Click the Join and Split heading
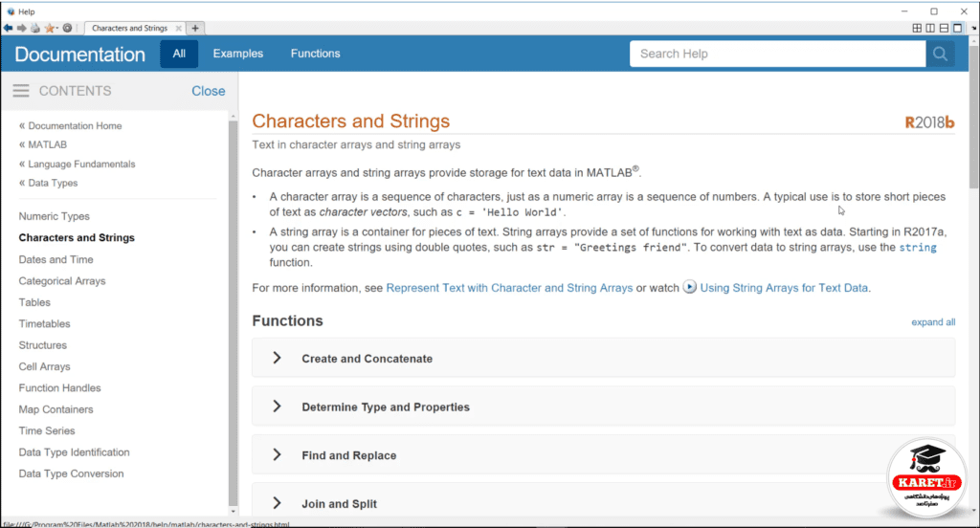 pos(340,504)
